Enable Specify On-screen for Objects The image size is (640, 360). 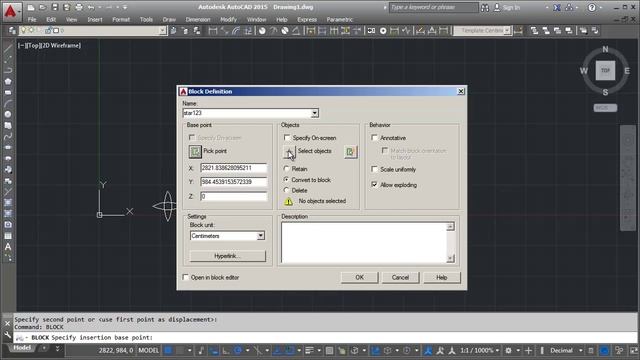(x=287, y=138)
